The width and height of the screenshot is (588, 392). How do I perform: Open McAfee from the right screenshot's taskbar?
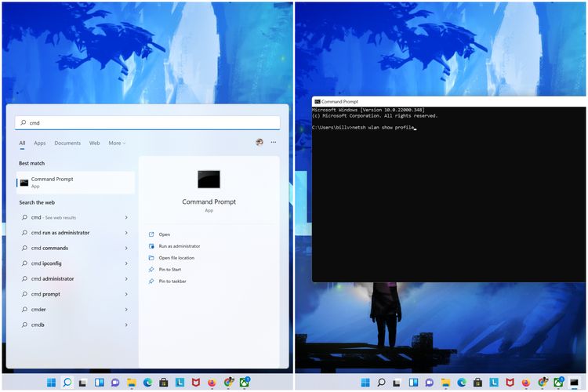pyautogui.click(x=510, y=383)
